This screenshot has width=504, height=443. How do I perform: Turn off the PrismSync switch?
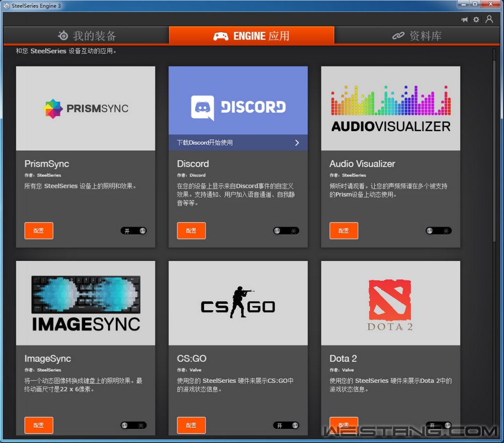(x=134, y=231)
